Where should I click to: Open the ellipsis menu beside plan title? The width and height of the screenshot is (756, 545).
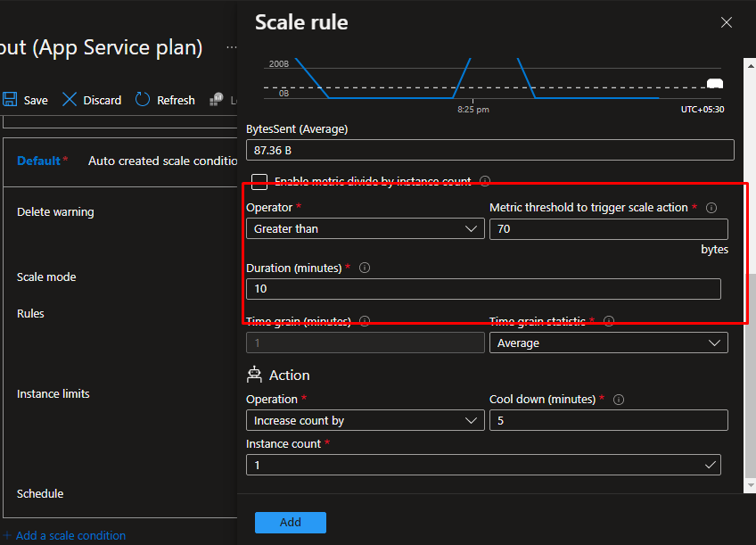pos(232,47)
